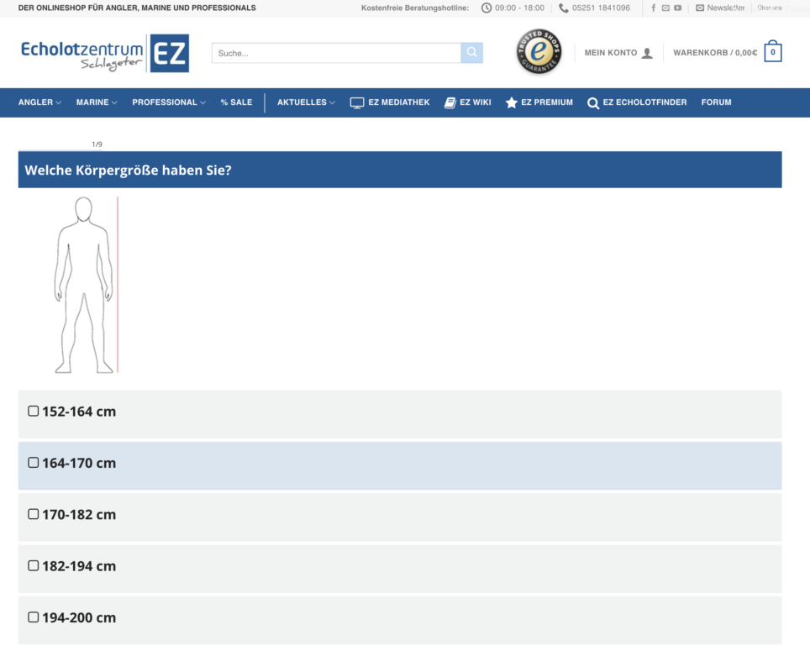Tick the 164-170 cm checkbox
This screenshot has height=672, width=810.
(33, 463)
